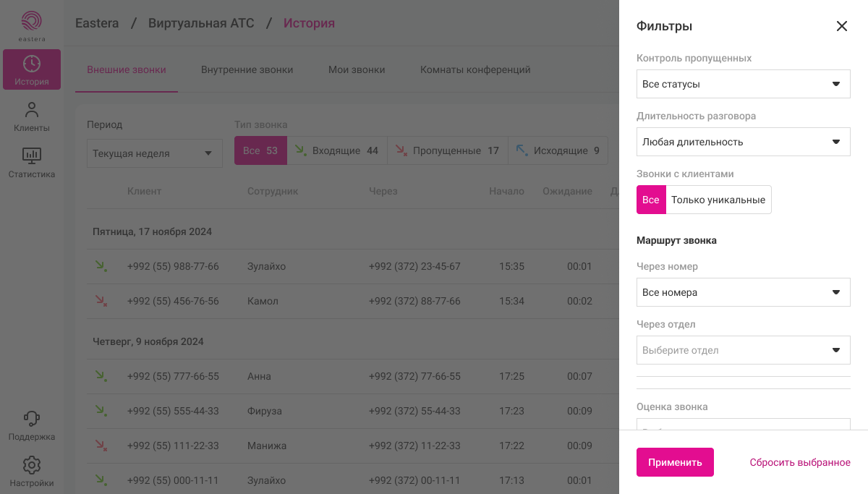868x494 pixels.
Task: Open the Поддержка headset icon
Action: (x=32, y=425)
